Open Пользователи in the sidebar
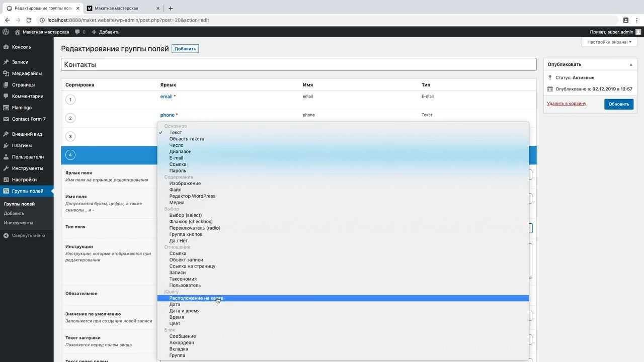The image size is (644, 362). [x=27, y=157]
